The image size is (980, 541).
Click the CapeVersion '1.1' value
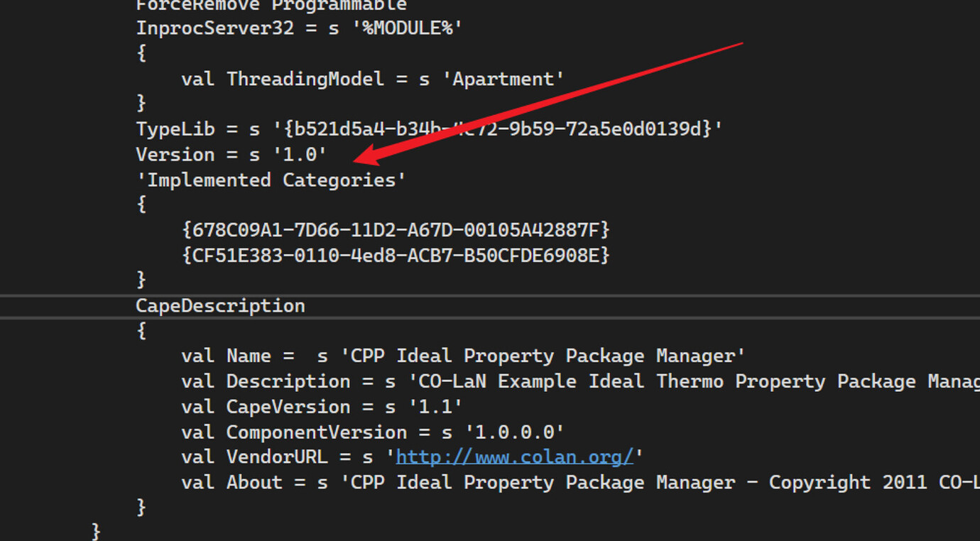(434, 406)
